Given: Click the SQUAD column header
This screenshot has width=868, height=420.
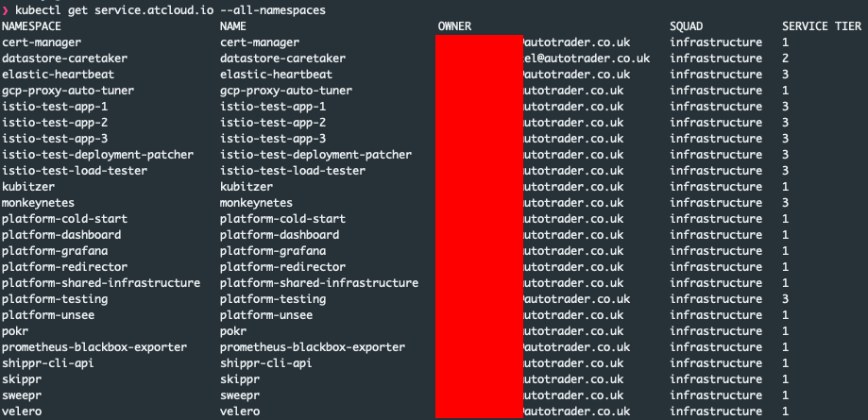Looking at the screenshot, I should (x=687, y=26).
